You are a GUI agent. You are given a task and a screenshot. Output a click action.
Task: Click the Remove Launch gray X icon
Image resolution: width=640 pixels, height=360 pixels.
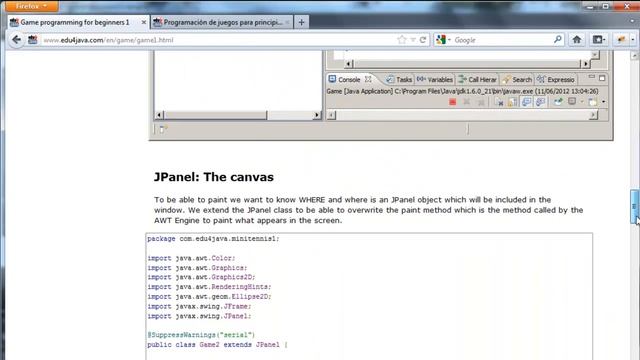click(x=467, y=102)
